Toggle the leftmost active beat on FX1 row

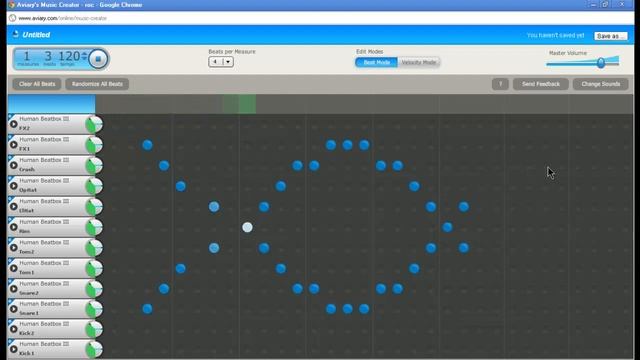(147, 145)
